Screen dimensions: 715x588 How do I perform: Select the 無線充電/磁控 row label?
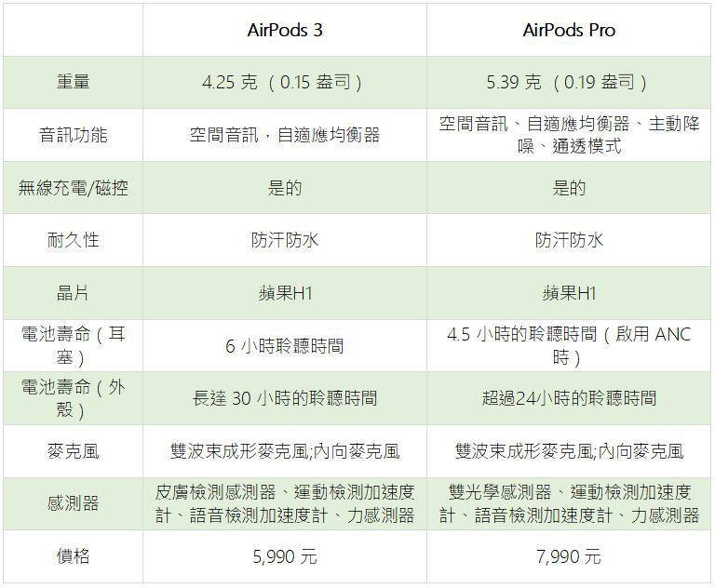click(73, 188)
